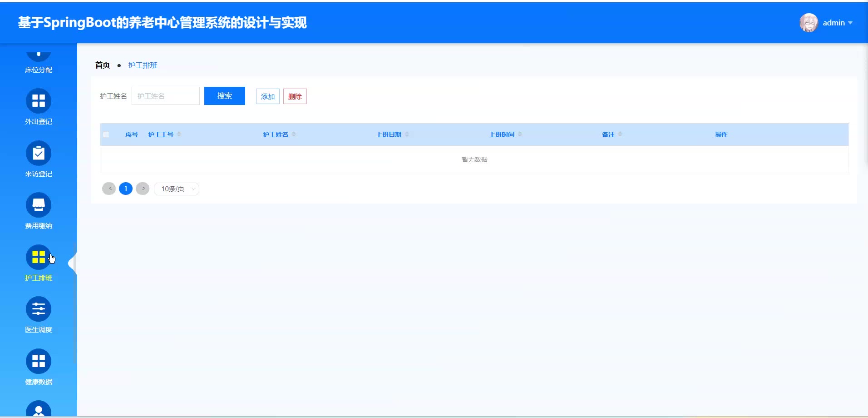Go to the previous page arrow
Screen dimensions: 868x418
pyautogui.click(x=109, y=189)
